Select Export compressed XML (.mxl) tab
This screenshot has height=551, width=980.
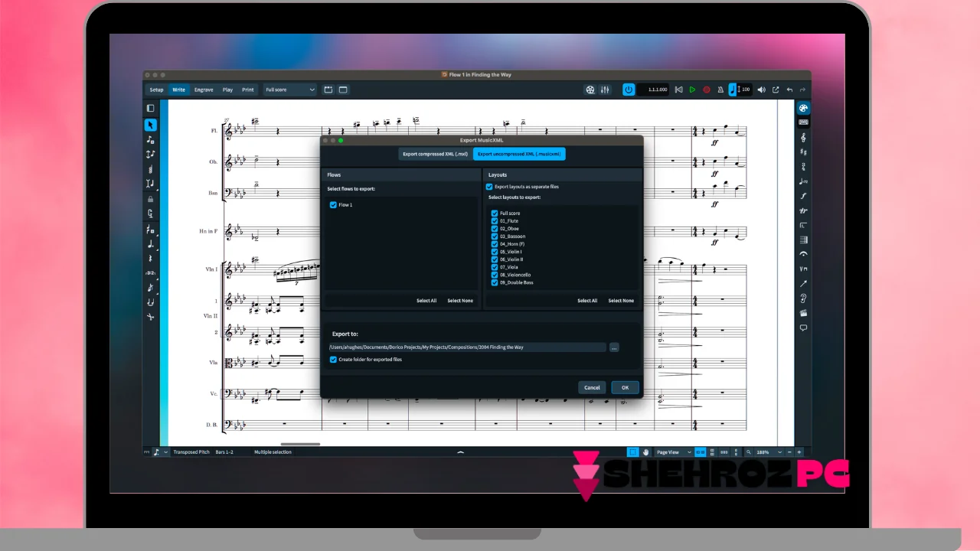435,154
